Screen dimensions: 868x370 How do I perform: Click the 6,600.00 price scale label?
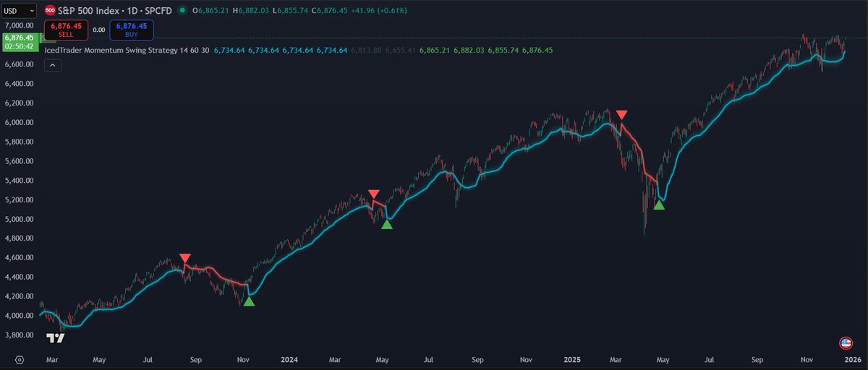point(18,64)
